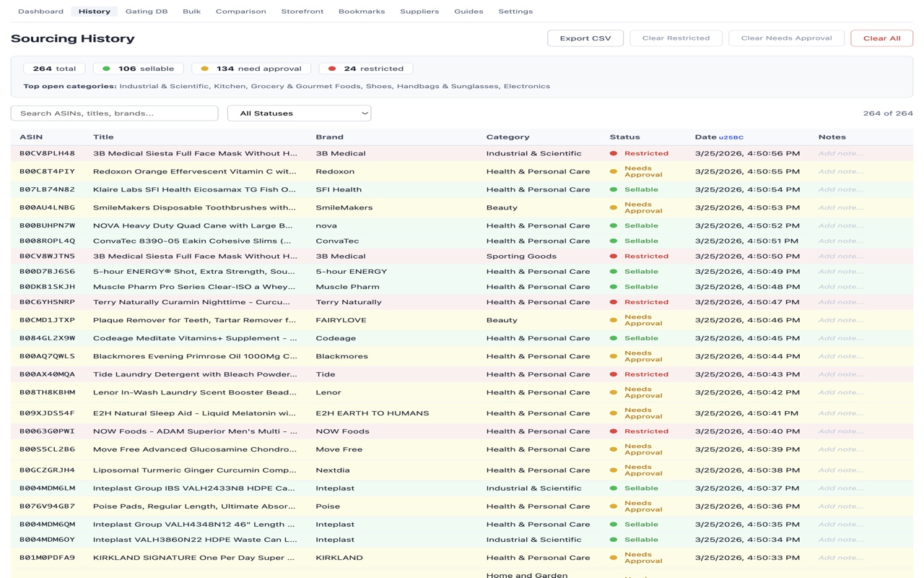Select the History tab
The image size is (924, 578).
click(x=95, y=12)
